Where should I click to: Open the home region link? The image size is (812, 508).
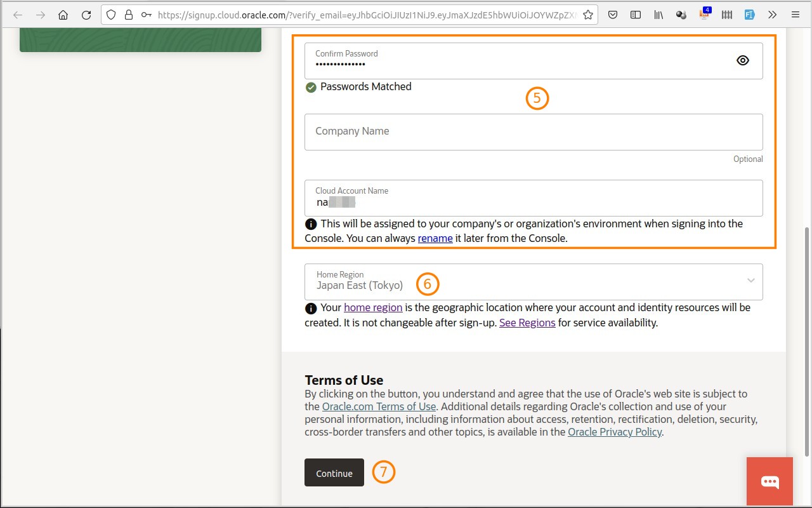(373, 307)
